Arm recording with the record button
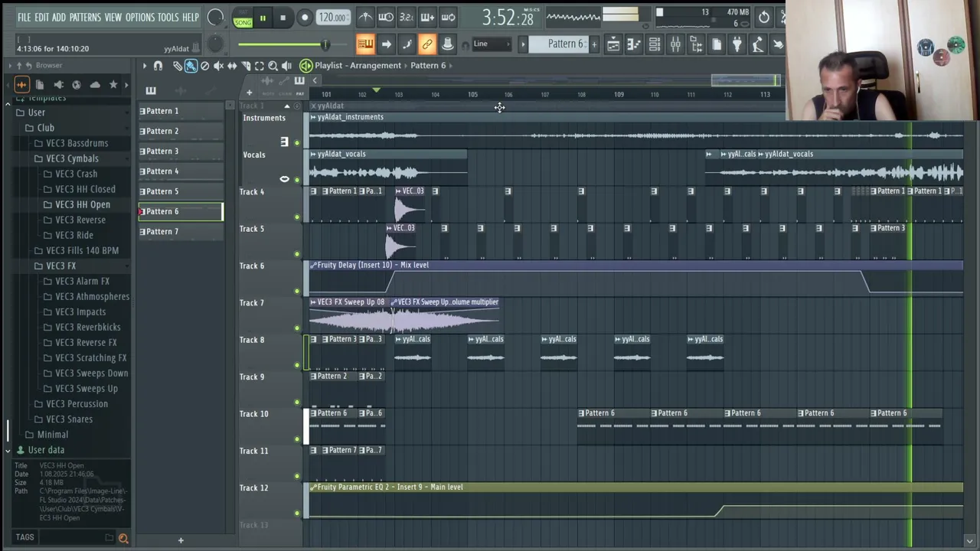The width and height of the screenshot is (980, 551). click(304, 18)
